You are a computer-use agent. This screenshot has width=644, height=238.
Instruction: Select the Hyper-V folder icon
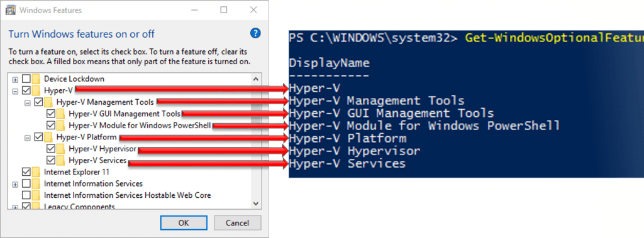pos(36,90)
